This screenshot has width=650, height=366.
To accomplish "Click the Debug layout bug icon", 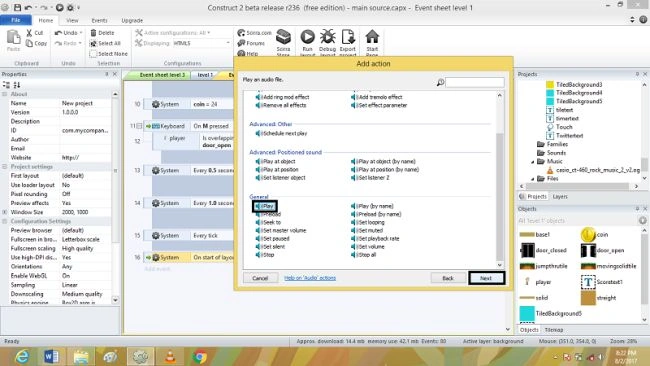I will pos(327,37).
